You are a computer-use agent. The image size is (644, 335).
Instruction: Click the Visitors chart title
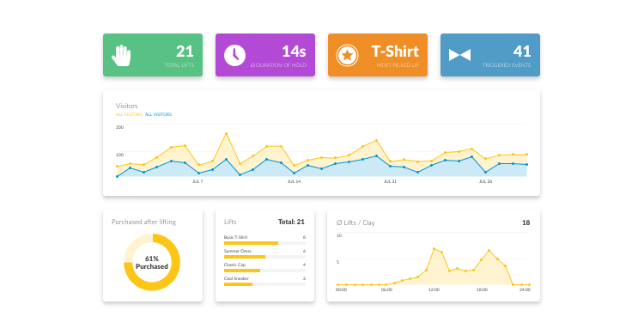[126, 106]
